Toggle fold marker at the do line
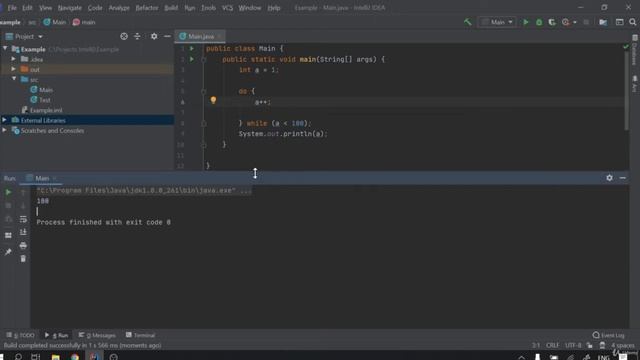 click(203, 91)
